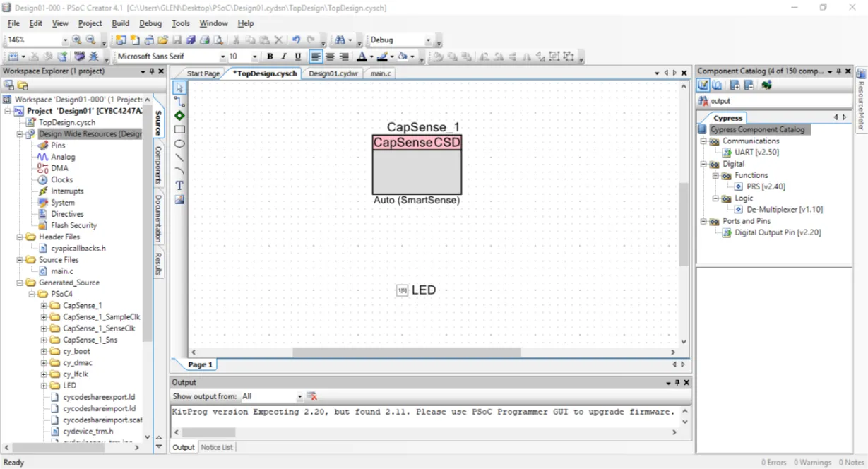
Task: Select the wire drawing tool
Action: [179, 102]
